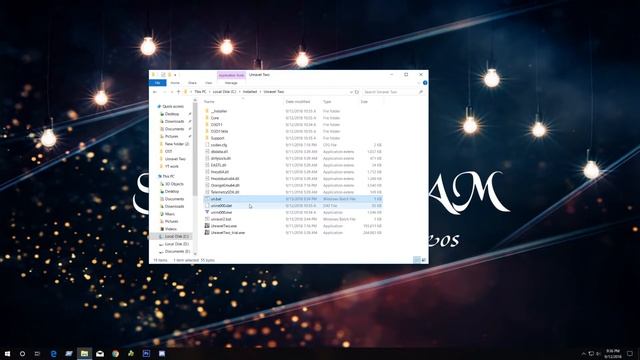Switch to Details view in status bar

pos(417,260)
